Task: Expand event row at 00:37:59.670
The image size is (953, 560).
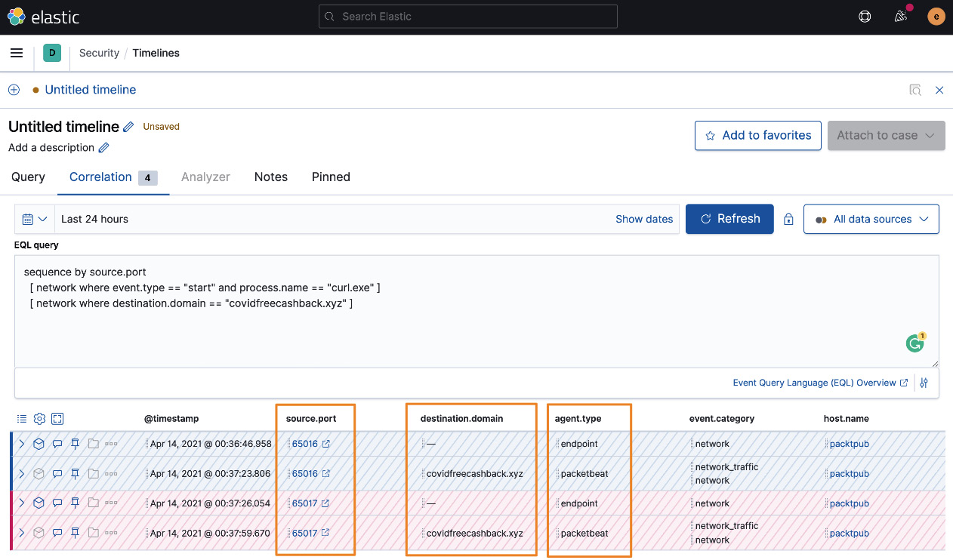Action: click(21, 533)
